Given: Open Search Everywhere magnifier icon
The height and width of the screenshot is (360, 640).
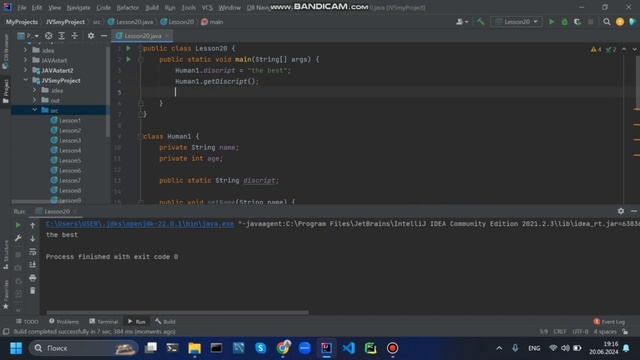Looking at the screenshot, I should pos(607,22).
